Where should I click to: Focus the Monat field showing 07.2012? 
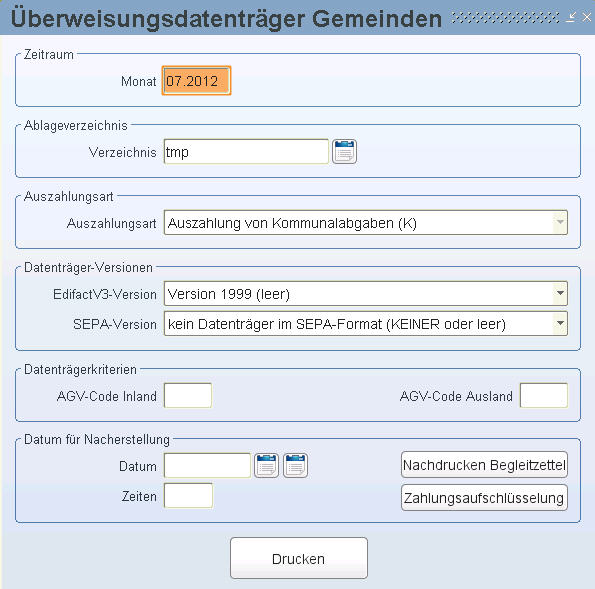pyautogui.click(x=196, y=80)
